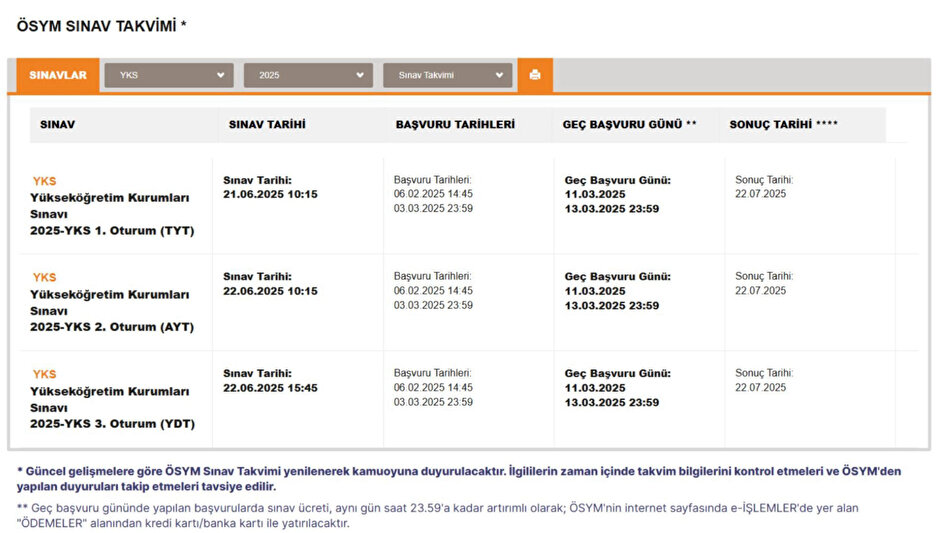948x533 pixels.
Task: Click exam date 21.06.2025 10:15
Action: (270, 195)
